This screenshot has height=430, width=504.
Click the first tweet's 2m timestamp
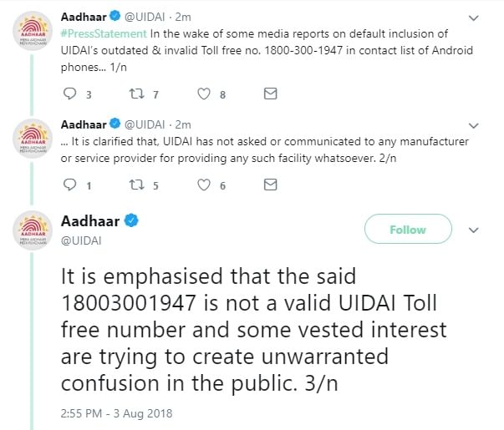(x=184, y=17)
